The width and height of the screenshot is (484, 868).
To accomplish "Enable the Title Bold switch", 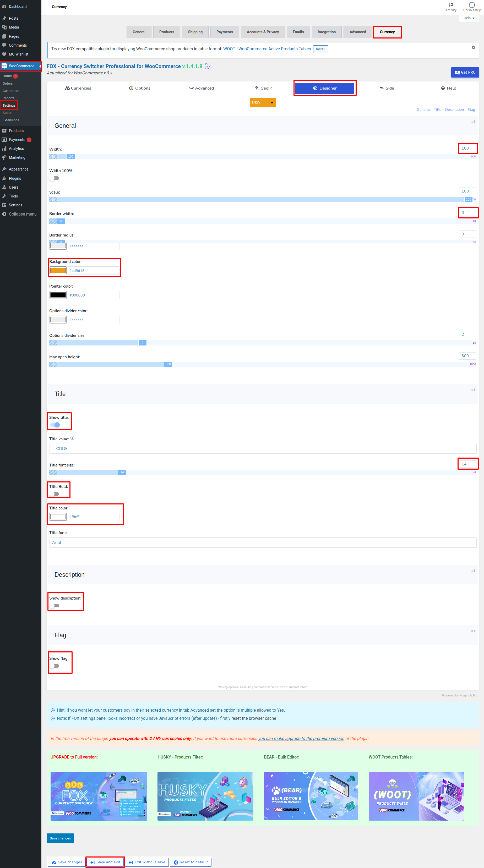I will pyautogui.click(x=54, y=494).
